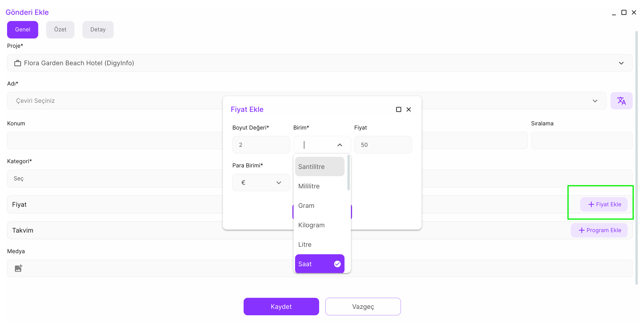
Task: Click the Vazgeç button
Action: click(363, 306)
